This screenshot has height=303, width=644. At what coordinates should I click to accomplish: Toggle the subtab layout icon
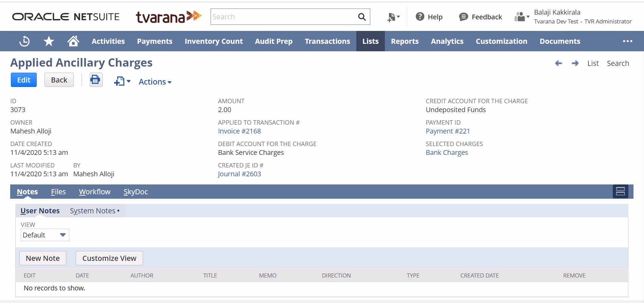click(620, 191)
